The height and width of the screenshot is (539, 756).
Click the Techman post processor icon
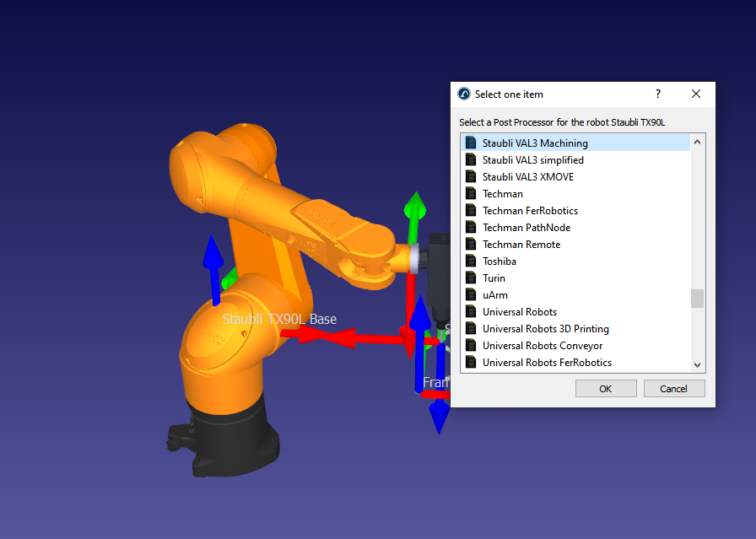(x=471, y=194)
